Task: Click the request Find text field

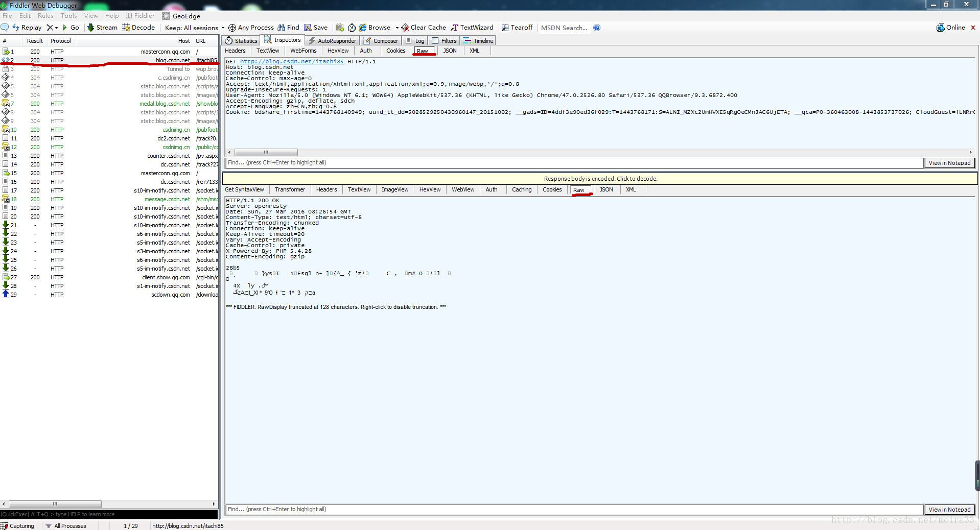Action: 574,162
